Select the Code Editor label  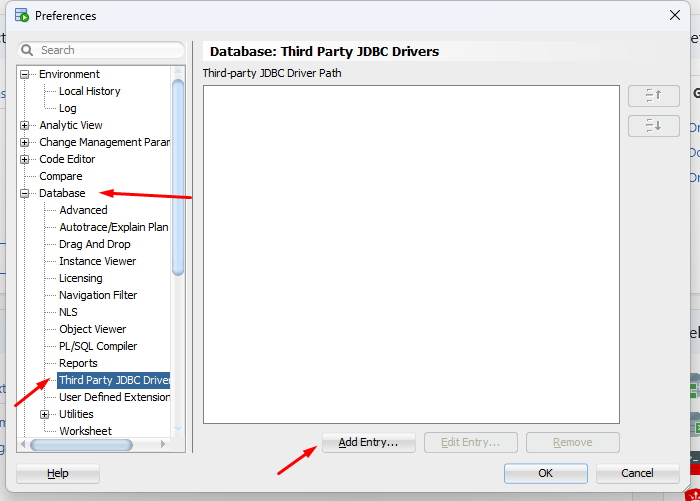pos(67,159)
